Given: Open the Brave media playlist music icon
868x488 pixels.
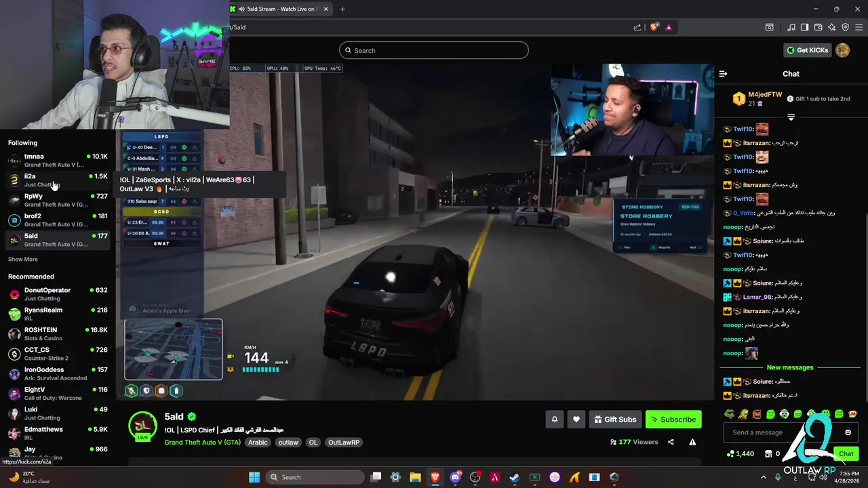Looking at the screenshot, I should pos(791,27).
